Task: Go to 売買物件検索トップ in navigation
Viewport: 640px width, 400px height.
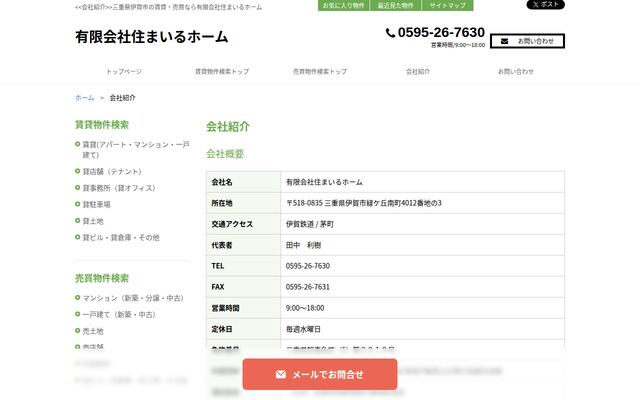Action: coord(320,71)
